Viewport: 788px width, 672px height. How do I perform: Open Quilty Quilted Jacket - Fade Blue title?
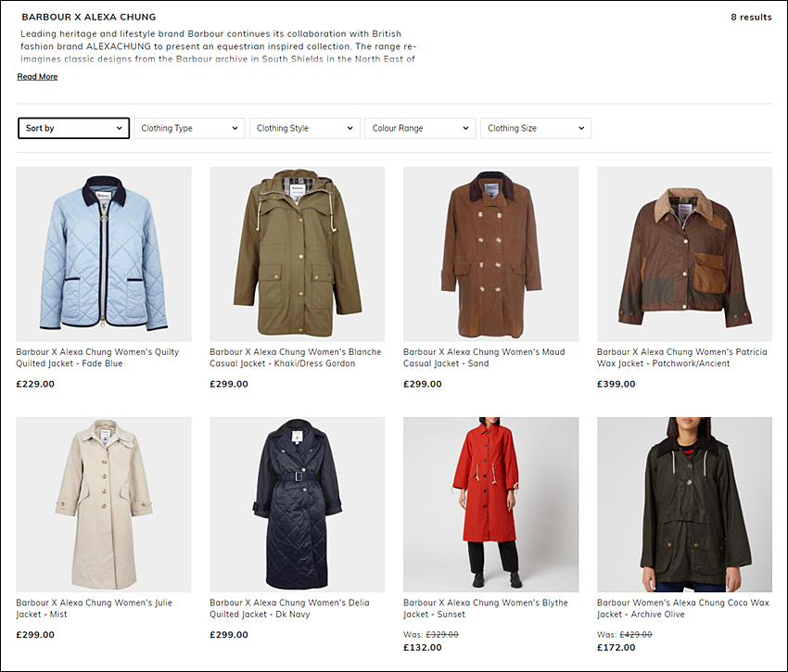click(x=97, y=358)
